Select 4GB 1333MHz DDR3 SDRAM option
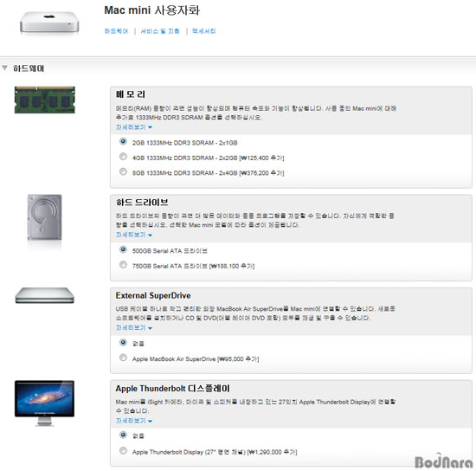This screenshot has height=471, width=476. pyautogui.click(x=123, y=157)
